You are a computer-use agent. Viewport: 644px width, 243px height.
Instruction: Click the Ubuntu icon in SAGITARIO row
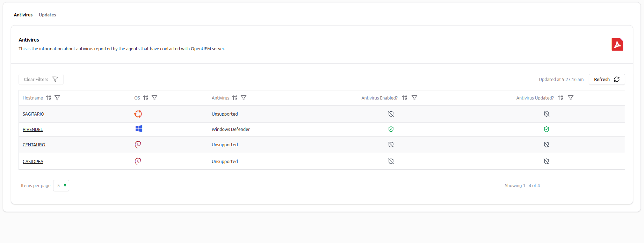[138, 114]
